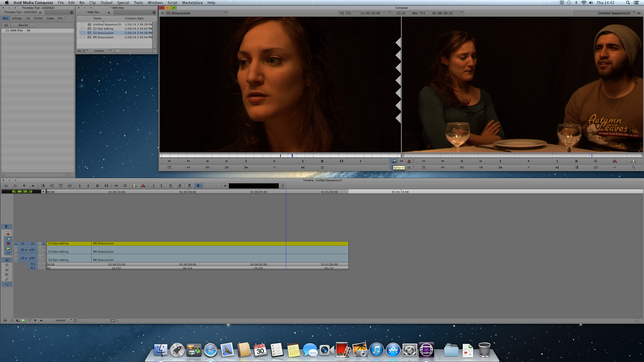644x362 pixels.
Task: Click Lift red icon in timeline toolbar
Action: (143, 186)
